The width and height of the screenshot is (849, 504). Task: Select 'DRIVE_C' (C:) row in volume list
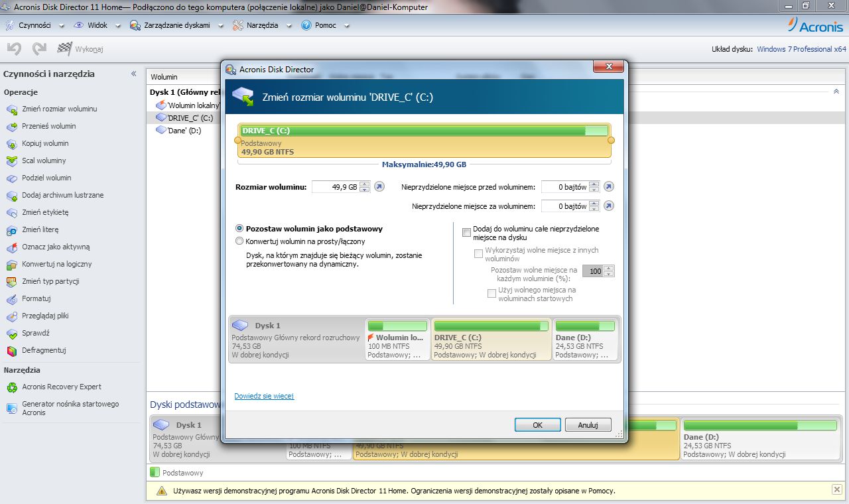click(184, 117)
